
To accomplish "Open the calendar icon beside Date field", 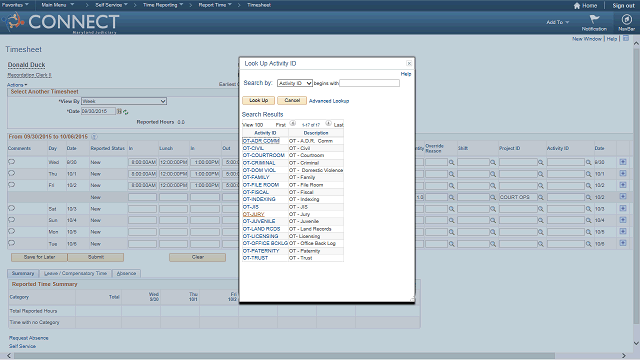I will pos(119,111).
